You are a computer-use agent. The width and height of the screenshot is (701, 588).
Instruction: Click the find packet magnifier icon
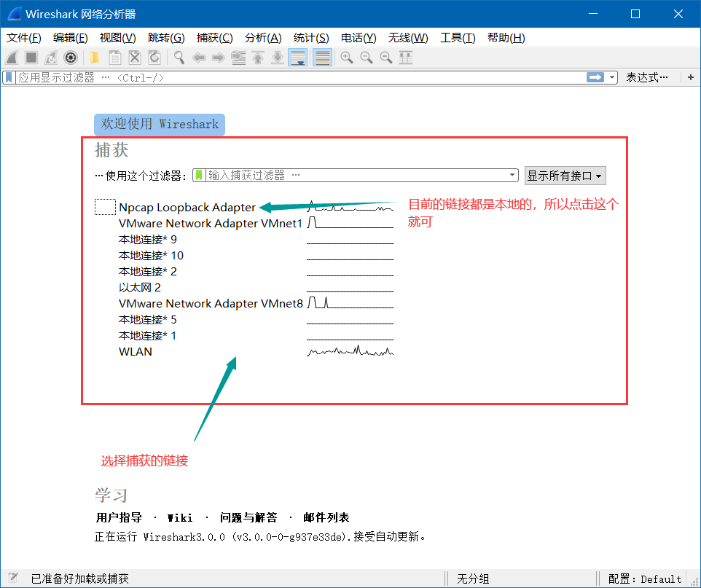179,58
